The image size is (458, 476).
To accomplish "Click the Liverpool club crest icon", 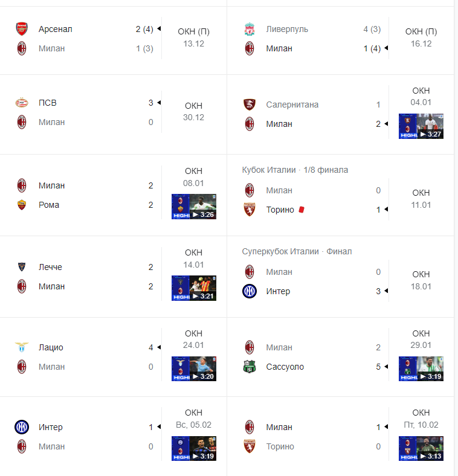I will pos(249,29).
